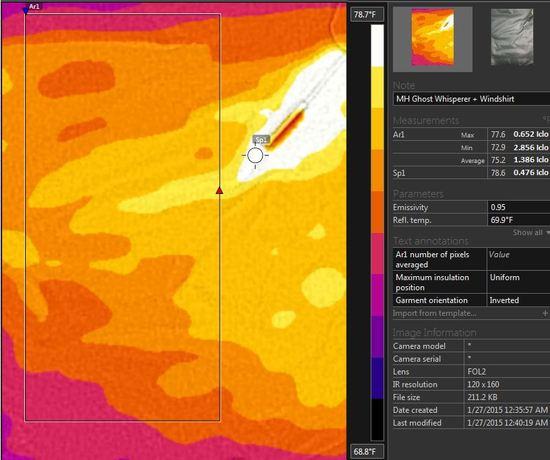The height and width of the screenshot is (460, 550).
Task: Click the red maximum temperature triangle marker
Action: [x=220, y=191]
